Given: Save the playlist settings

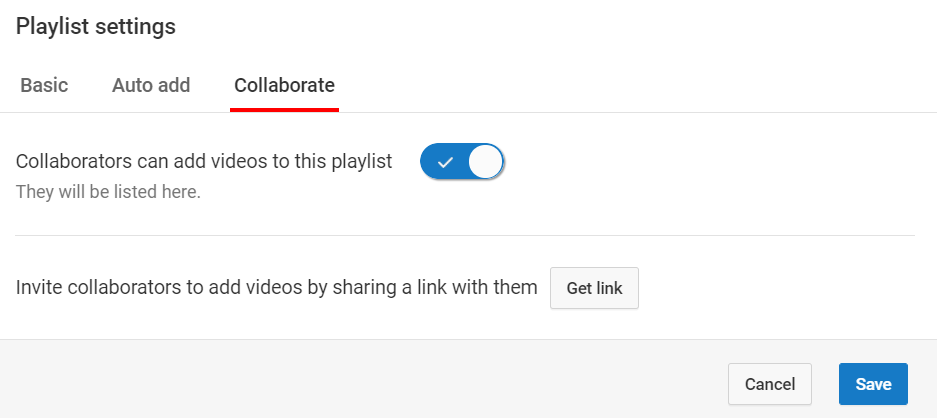Looking at the screenshot, I should 873,384.
